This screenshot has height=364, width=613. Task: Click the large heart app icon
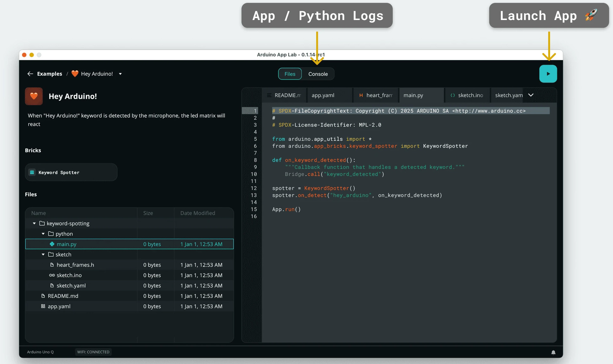[34, 96]
